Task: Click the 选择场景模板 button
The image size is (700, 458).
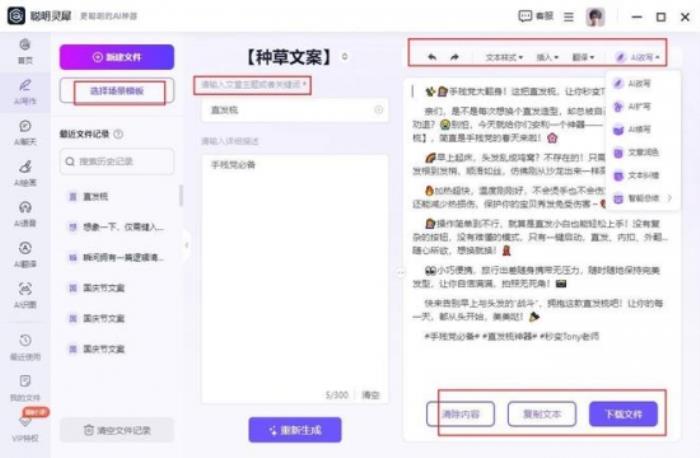Action: click(x=117, y=91)
